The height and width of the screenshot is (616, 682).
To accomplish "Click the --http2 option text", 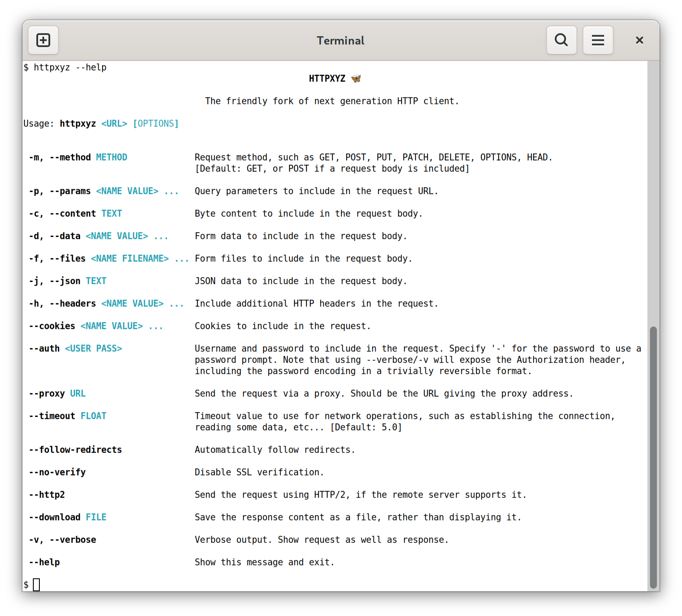I will click(47, 495).
